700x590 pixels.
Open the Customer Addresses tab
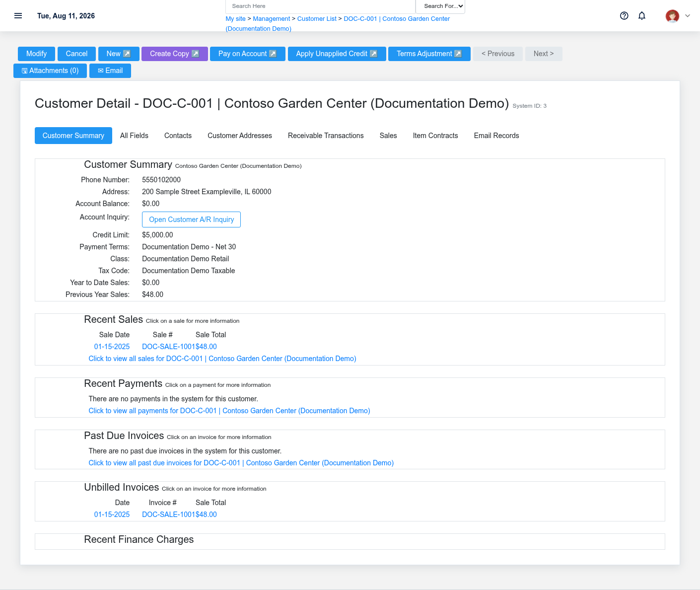click(240, 136)
